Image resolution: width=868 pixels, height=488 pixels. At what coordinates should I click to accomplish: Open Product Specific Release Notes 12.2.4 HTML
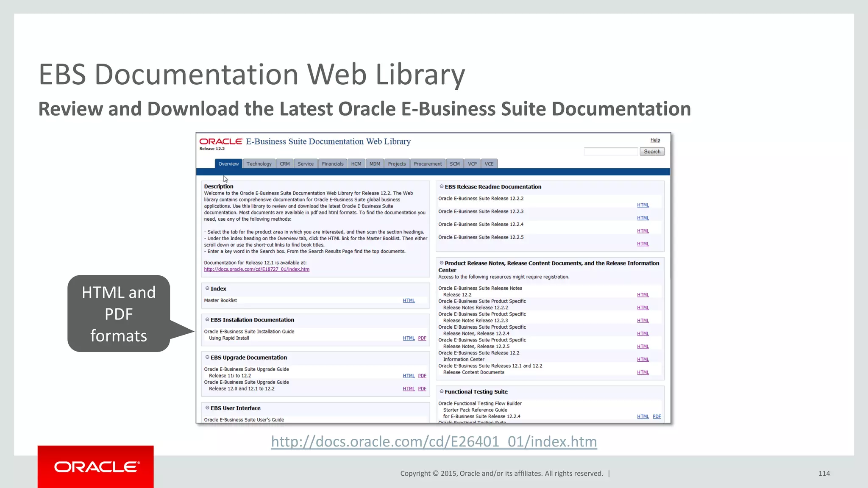tap(643, 334)
